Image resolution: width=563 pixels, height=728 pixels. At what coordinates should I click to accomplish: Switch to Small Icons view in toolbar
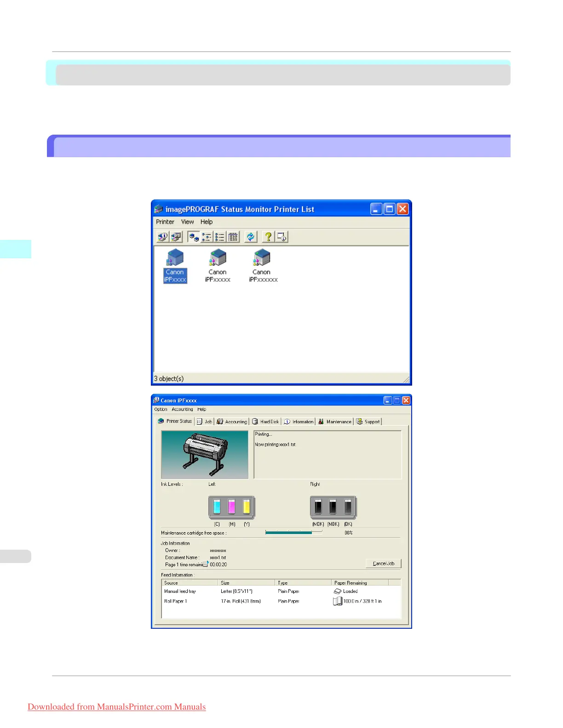coord(207,237)
